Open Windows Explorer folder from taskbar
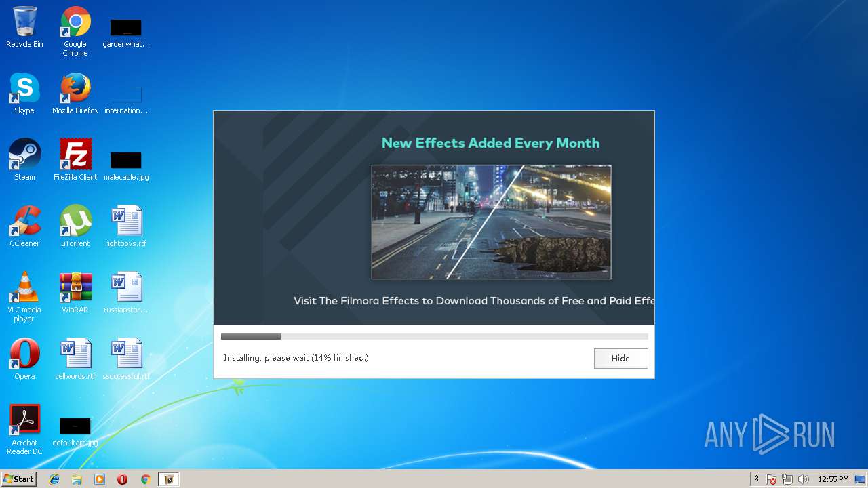Screen dimensions: 868x488 pyautogui.click(x=77, y=479)
